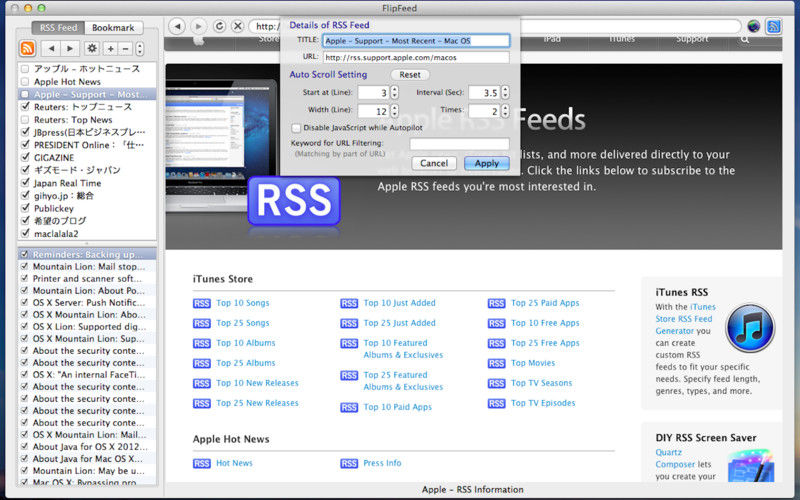Click the browser forward button
This screenshot has width=800, height=500.
198,26
